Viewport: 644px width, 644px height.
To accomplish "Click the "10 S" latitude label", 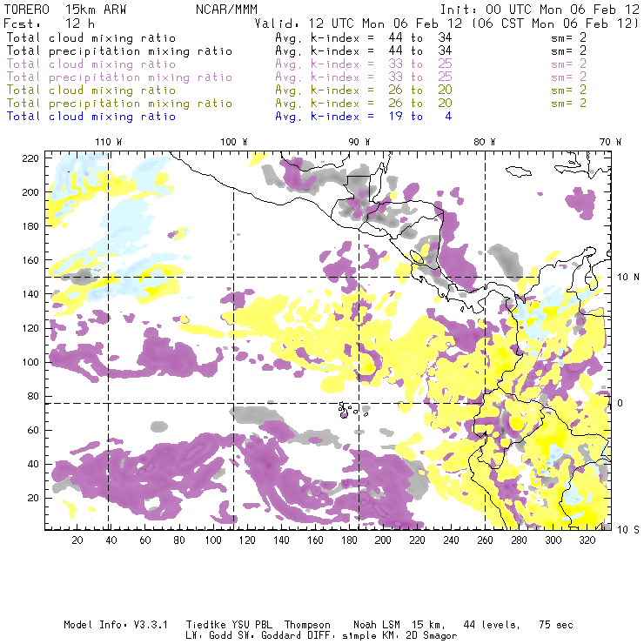I will 628,530.
